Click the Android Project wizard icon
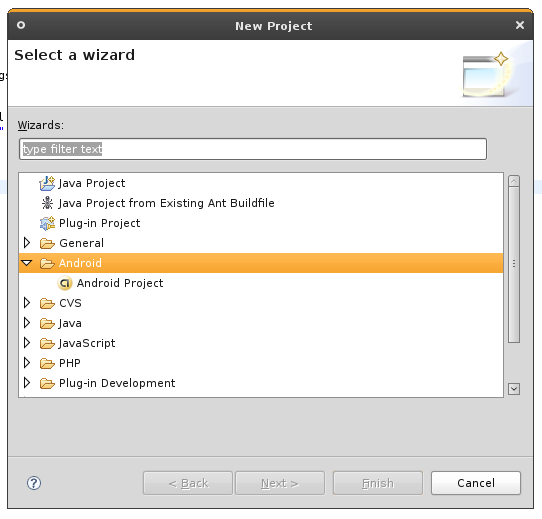Screen dimensions: 542x519 (x=65, y=283)
